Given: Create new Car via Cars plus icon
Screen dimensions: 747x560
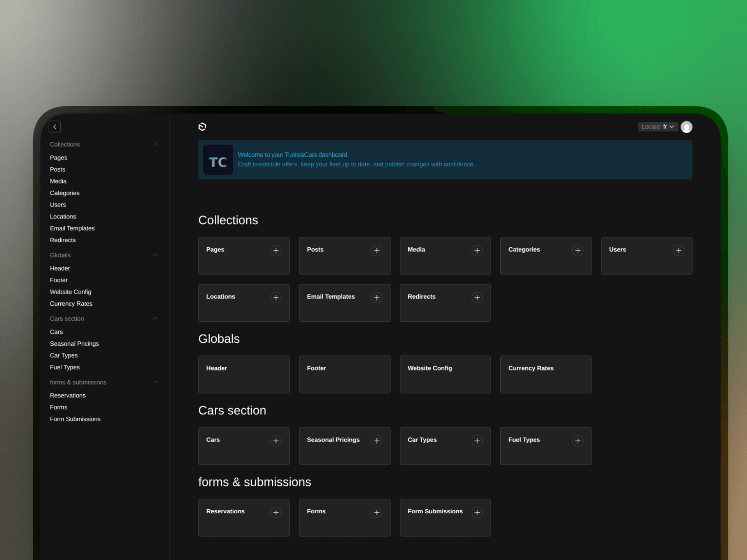Looking at the screenshot, I should click(x=276, y=441).
